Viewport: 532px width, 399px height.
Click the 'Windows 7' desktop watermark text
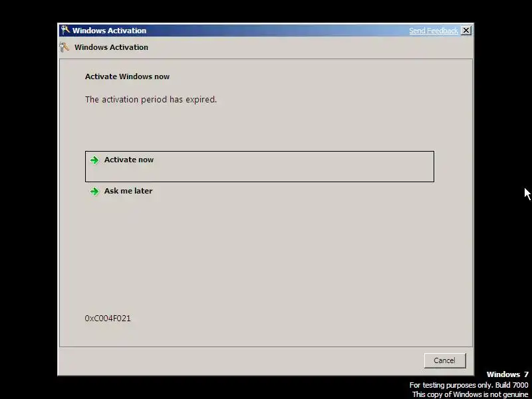[507, 374]
